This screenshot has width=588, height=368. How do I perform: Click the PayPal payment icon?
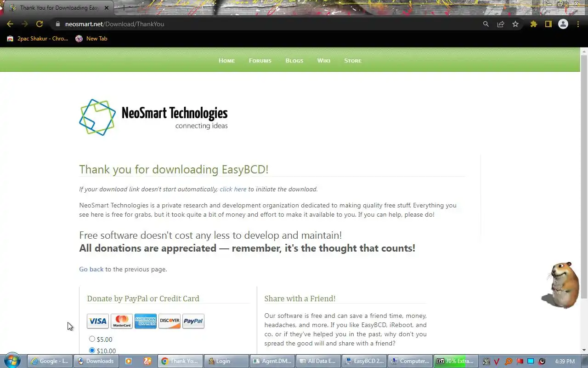(193, 321)
